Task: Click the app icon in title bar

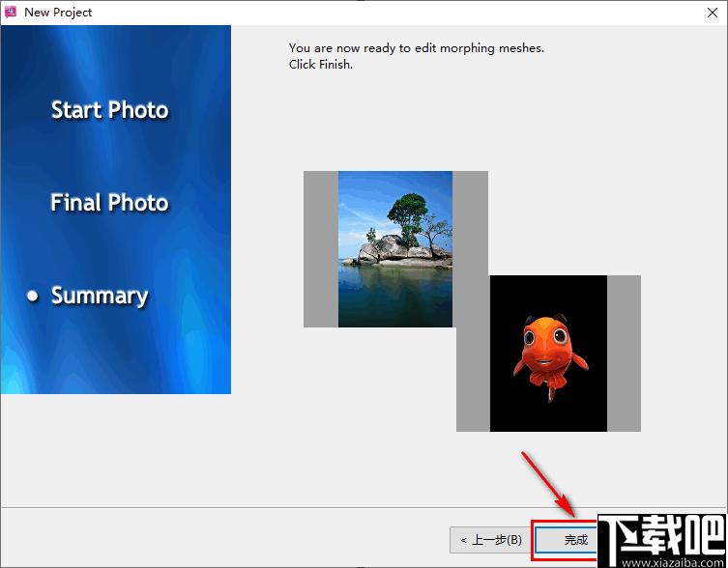Action: 11,12
